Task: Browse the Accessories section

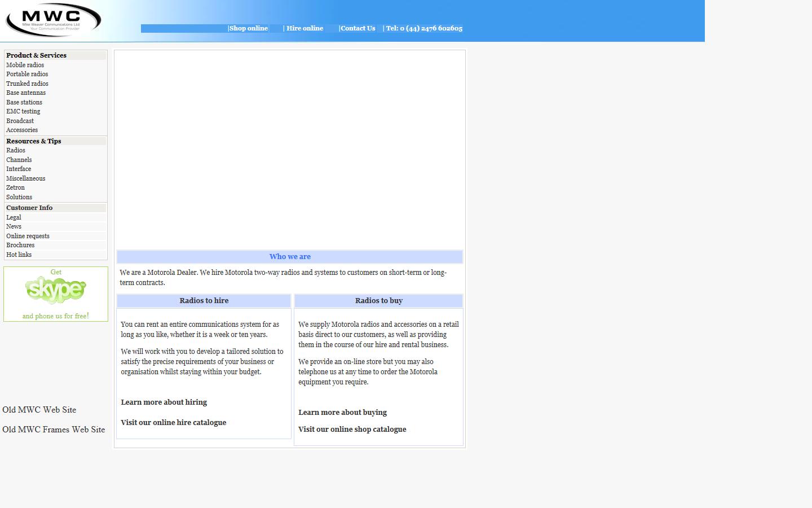Action: [21, 130]
